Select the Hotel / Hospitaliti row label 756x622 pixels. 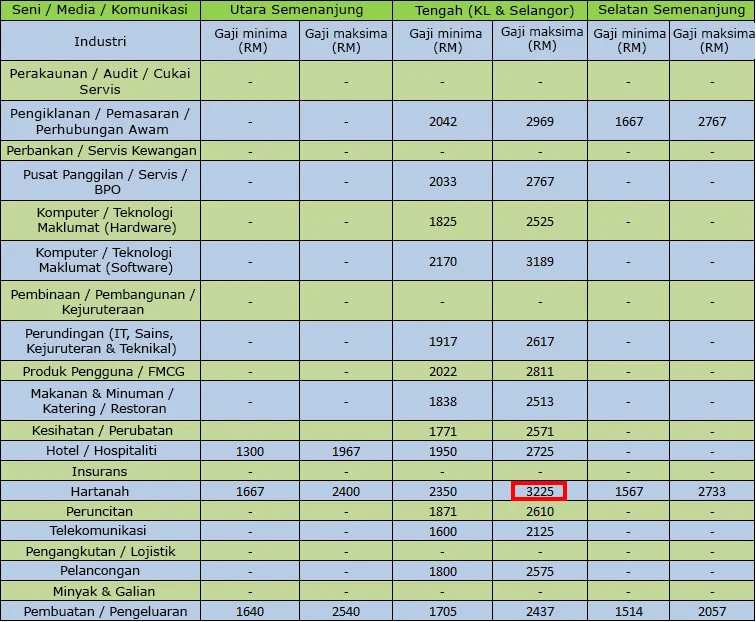[x=100, y=451]
